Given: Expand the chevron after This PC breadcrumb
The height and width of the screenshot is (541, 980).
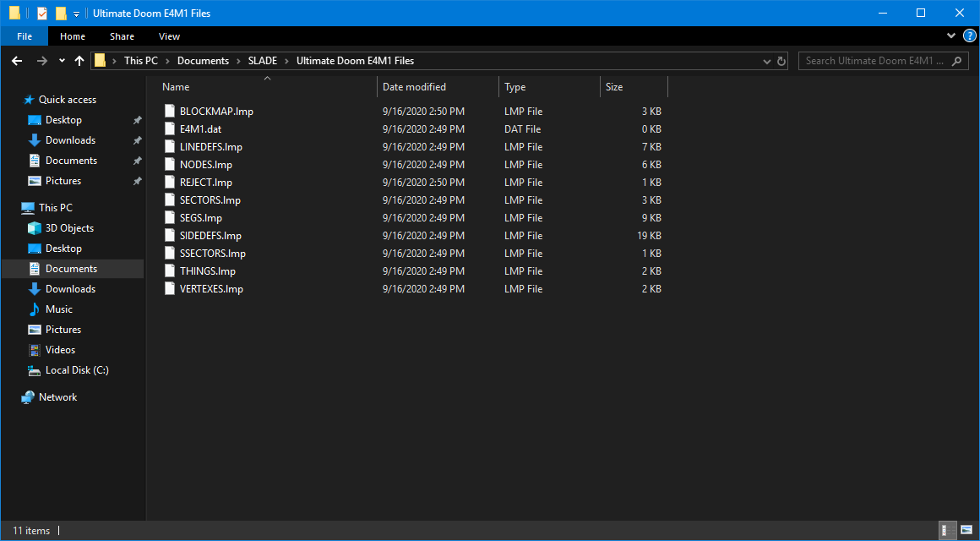Looking at the screenshot, I should tap(168, 61).
